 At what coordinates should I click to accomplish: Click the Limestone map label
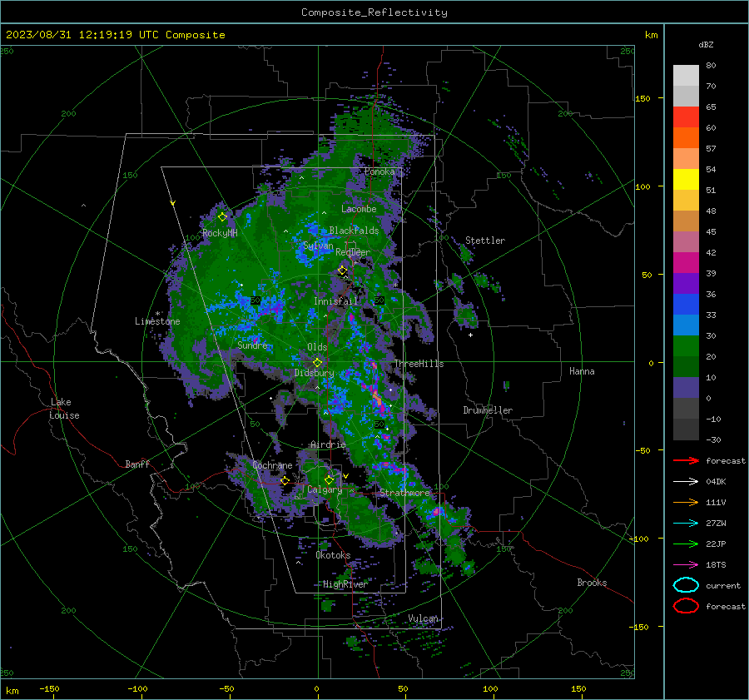157,321
